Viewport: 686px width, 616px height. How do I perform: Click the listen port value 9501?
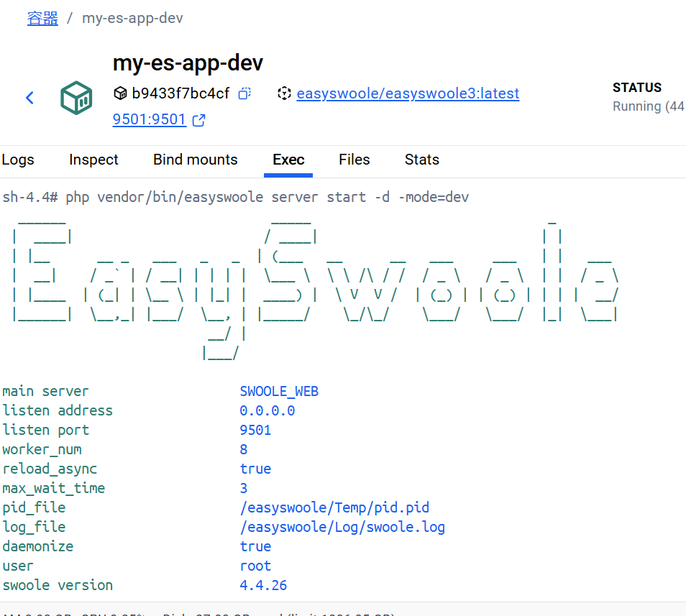tap(255, 431)
